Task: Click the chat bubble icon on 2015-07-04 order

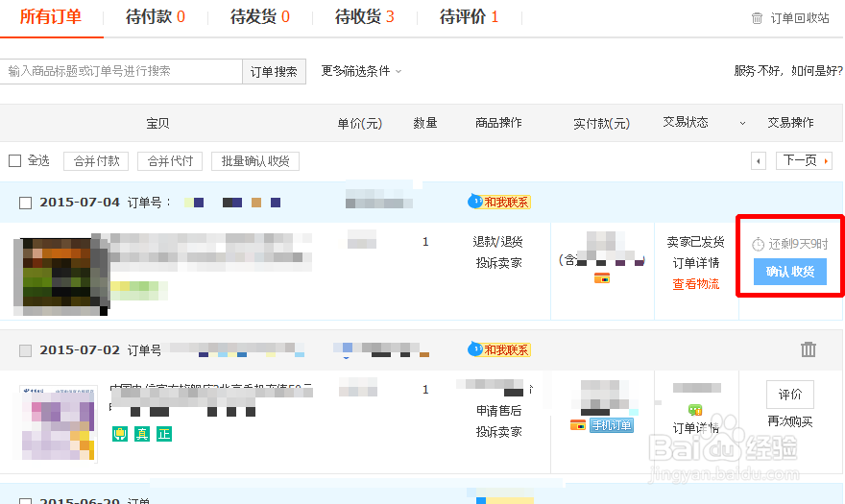Action: tap(474, 202)
